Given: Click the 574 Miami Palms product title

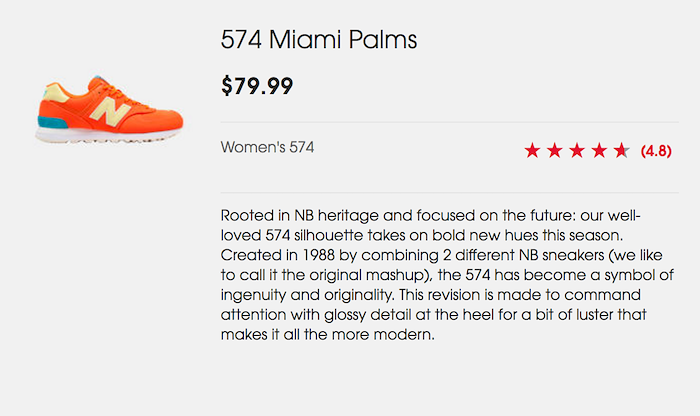Looking at the screenshot, I should point(318,40).
